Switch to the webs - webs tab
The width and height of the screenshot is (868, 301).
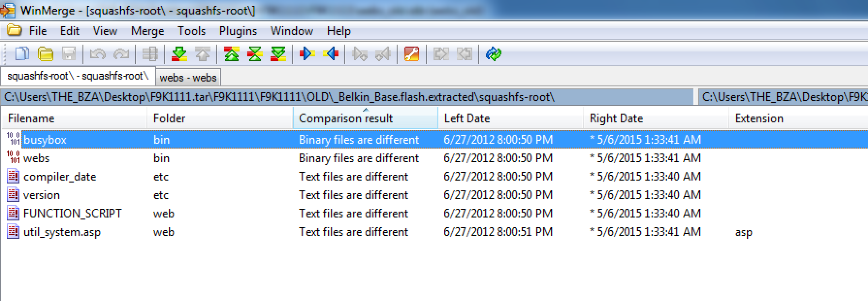[x=188, y=78]
